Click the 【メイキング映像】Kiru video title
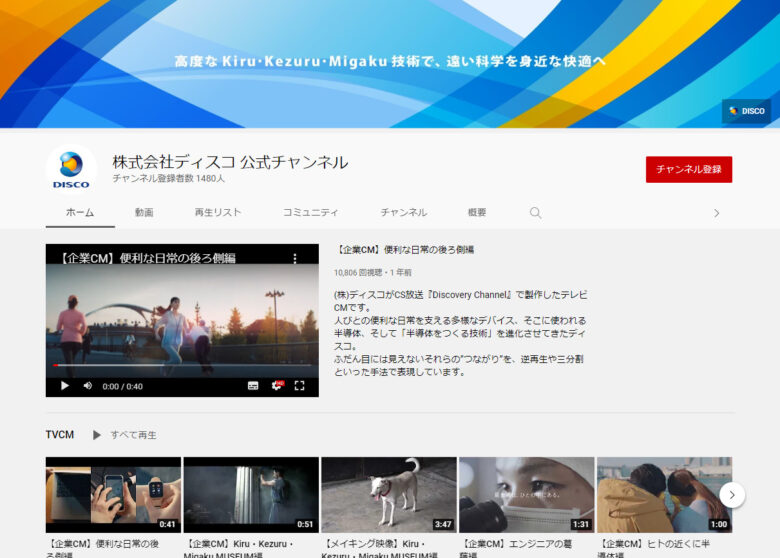780x558 pixels. coord(380,549)
